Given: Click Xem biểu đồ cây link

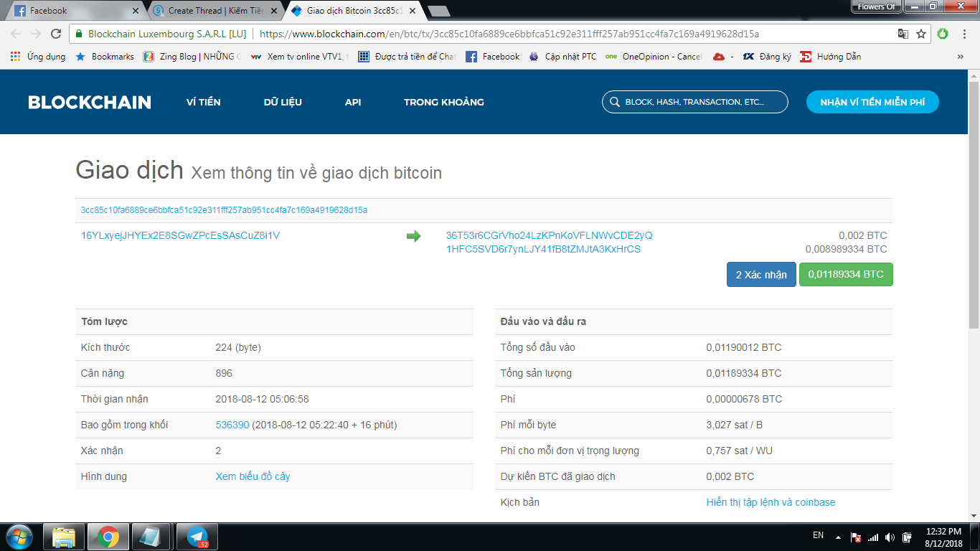Looking at the screenshot, I should [x=253, y=476].
